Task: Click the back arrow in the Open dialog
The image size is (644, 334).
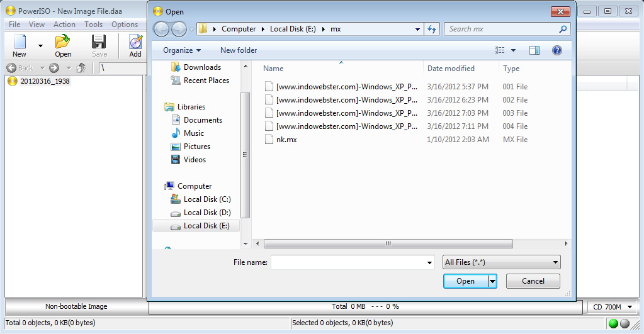Action: (161, 29)
